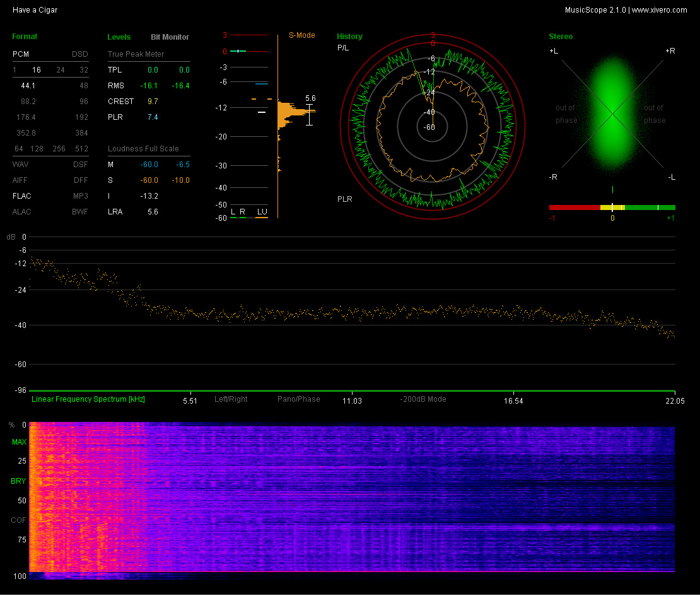Viewport: 700px width, 596px height.
Task: Toggle the COF spectrogram option
Action: pos(18,520)
